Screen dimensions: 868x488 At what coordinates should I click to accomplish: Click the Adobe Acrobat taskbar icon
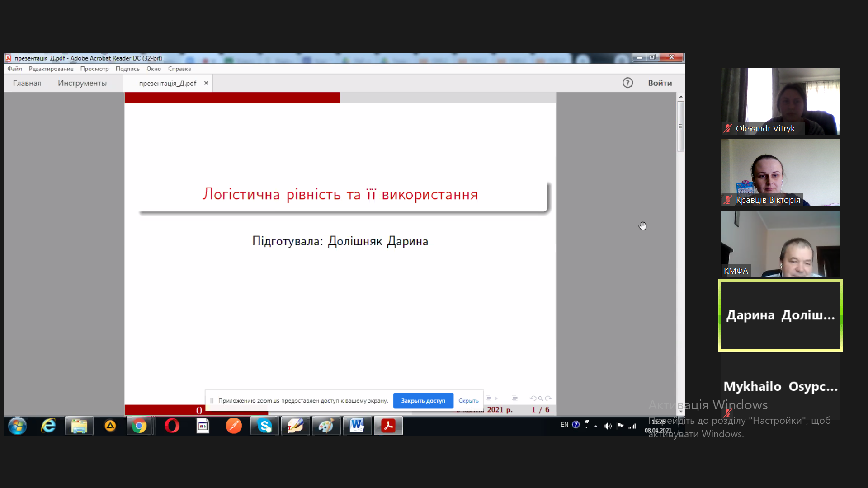pyautogui.click(x=388, y=426)
